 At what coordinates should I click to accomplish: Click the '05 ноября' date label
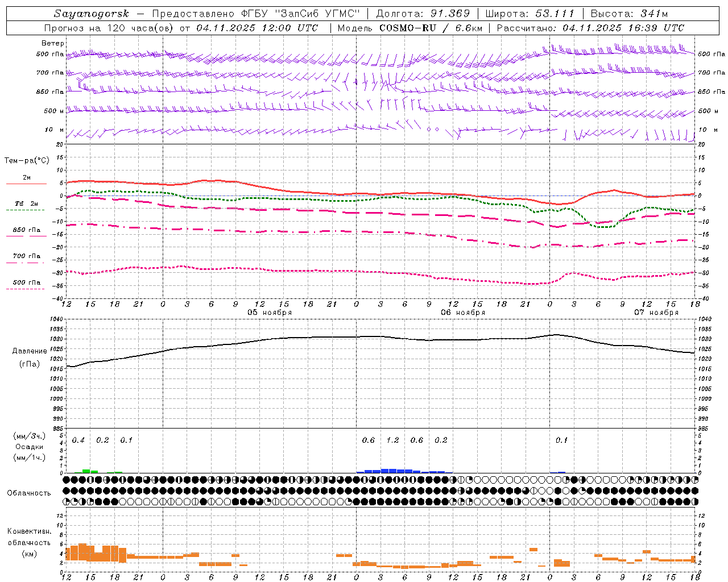click(270, 313)
